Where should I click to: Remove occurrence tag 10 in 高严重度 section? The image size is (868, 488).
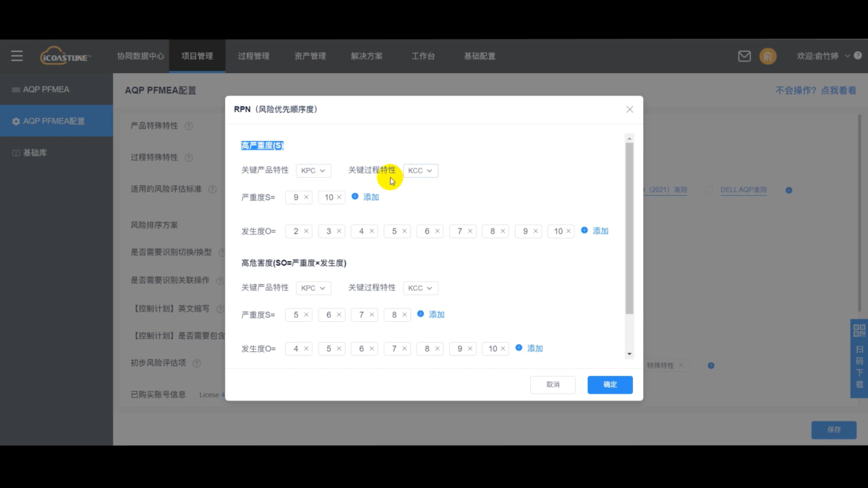pyautogui.click(x=569, y=231)
